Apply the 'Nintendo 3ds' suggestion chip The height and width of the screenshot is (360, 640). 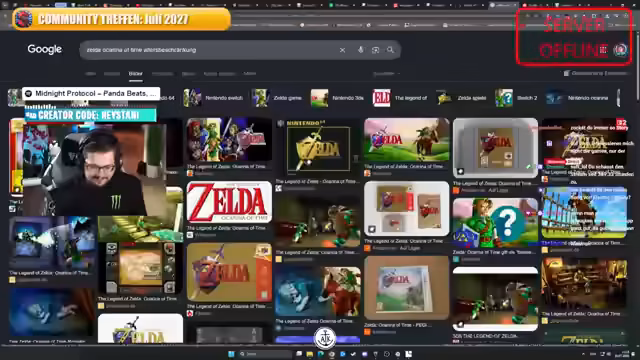[338, 98]
